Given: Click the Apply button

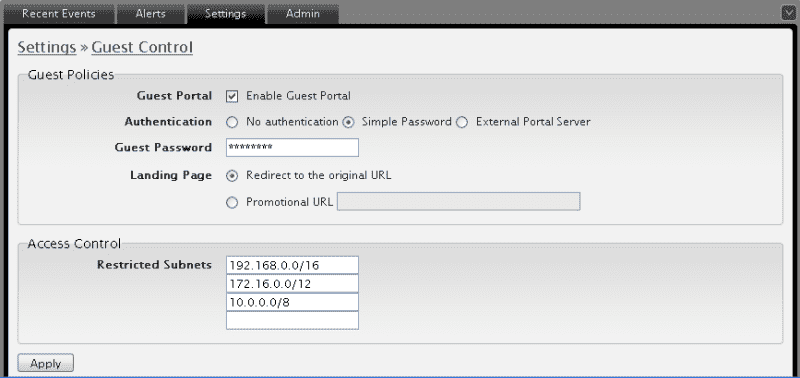Looking at the screenshot, I should point(46,363).
